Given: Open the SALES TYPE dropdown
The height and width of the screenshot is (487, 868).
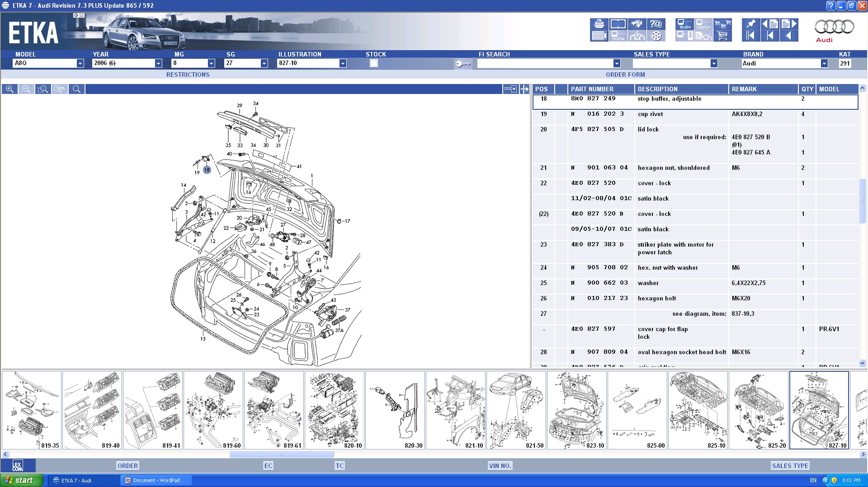Looking at the screenshot, I should tap(714, 63).
